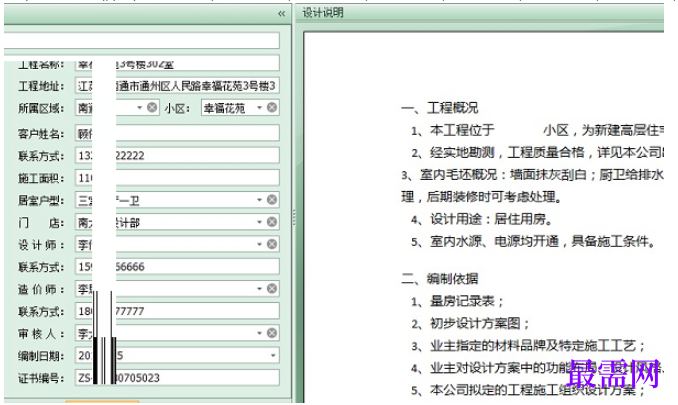Click the 工程名称 input field
Screen dimensions: 678x405
click(x=177, y=64)
